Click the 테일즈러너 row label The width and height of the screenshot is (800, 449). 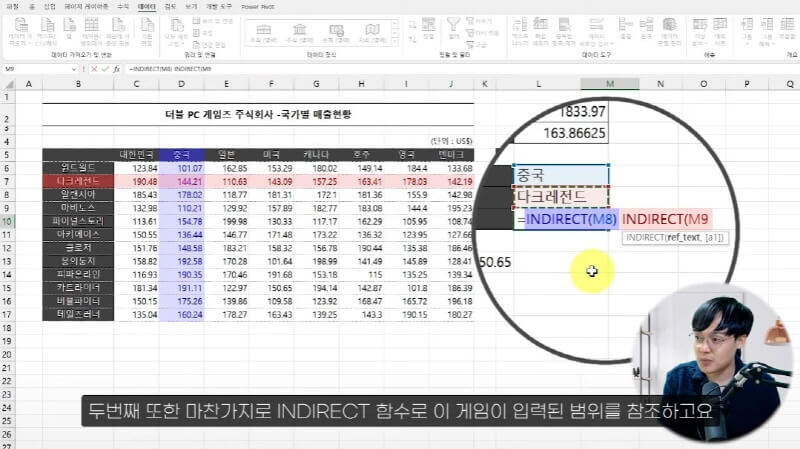coord(79,315)
